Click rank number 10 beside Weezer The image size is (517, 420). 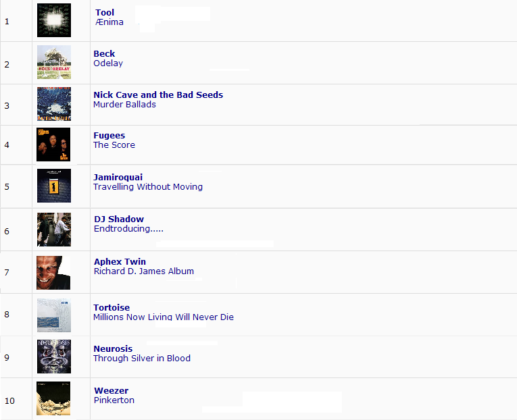click(x=9, y=401)
